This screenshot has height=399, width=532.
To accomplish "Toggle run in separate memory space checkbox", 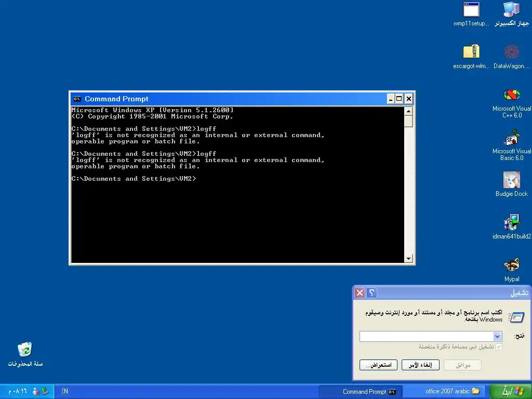I will pyautogui.click(x=499, y=347).
